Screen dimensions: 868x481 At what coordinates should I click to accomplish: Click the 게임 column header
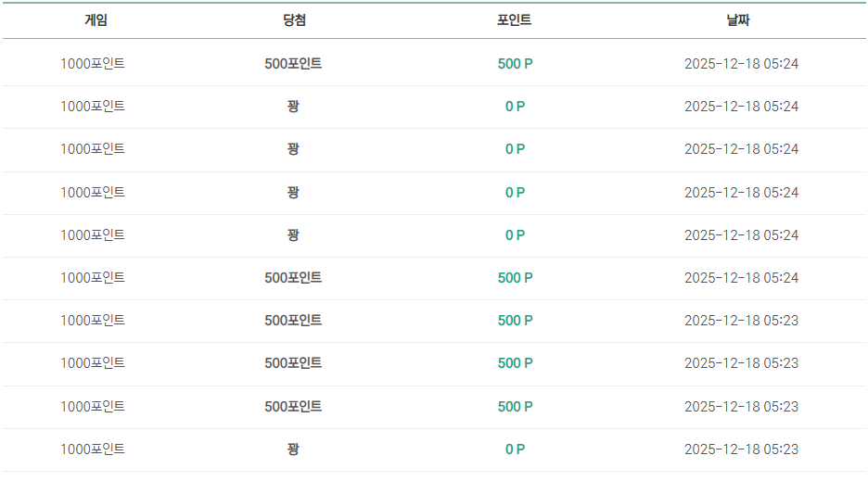coord(96,20)
